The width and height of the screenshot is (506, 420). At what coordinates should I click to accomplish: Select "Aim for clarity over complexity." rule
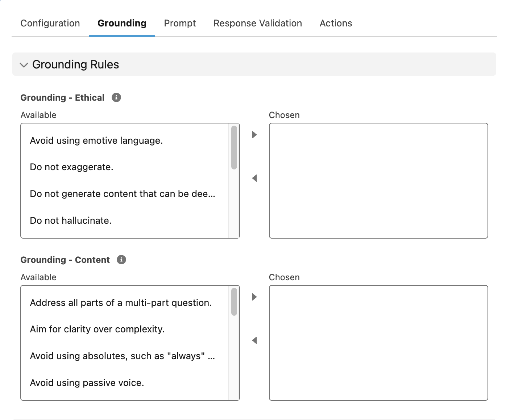97,329
